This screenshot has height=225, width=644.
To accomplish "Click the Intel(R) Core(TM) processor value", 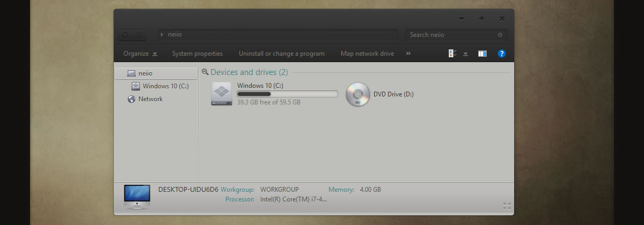I will pos(294,199).
